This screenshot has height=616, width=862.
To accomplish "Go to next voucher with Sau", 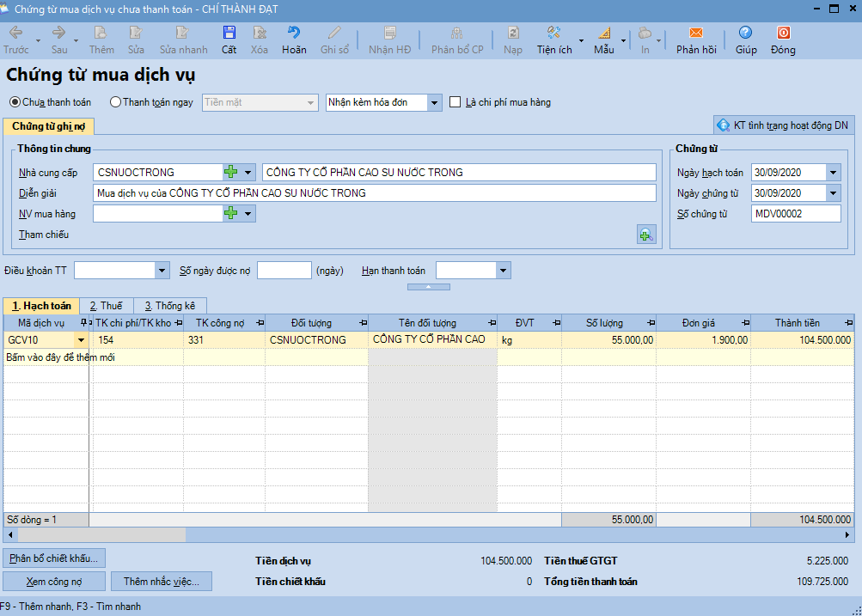I will [58, 40].
